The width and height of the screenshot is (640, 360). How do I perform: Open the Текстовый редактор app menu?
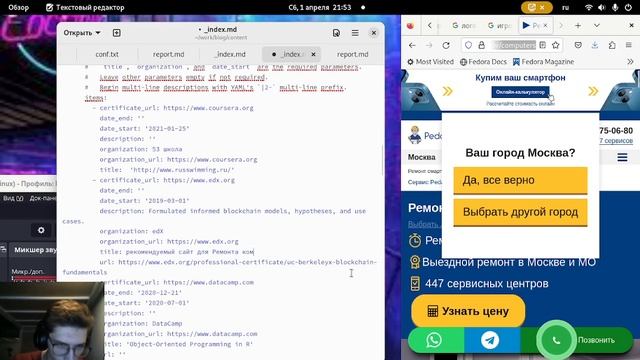point(85,7)
